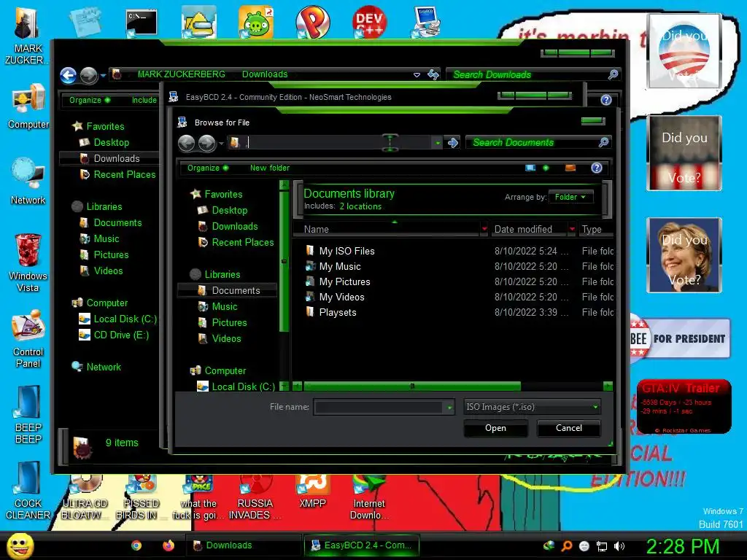The width and height of the screenshot is (747, 560).
Task: Open the Name column filter dropdown
Action: 484,229
